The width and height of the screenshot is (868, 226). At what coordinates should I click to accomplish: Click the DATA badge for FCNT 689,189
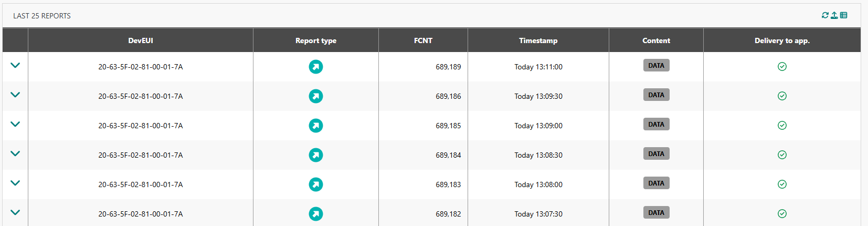[656, 66]
